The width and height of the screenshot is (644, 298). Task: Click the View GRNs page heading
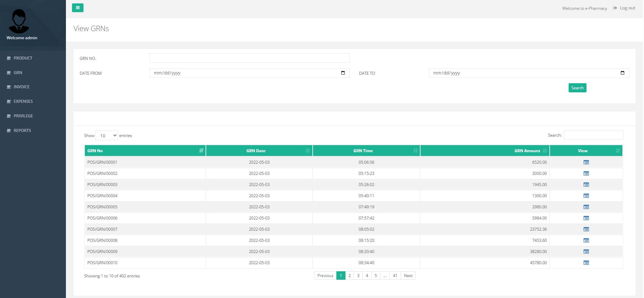pyautogui.click(x=91, y=29)
